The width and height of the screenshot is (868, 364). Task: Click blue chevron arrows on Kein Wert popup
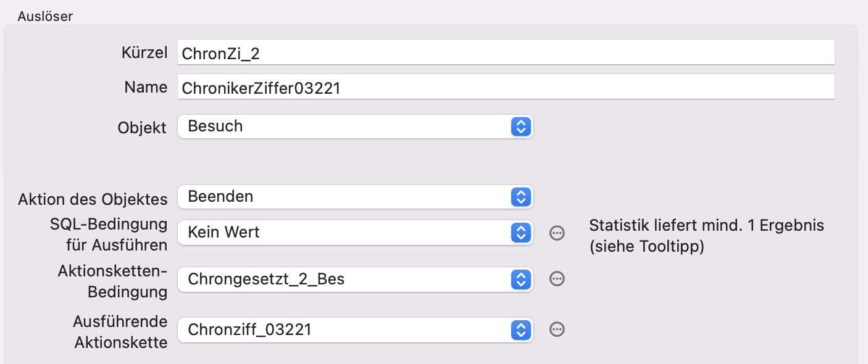[x=521, y=233]
